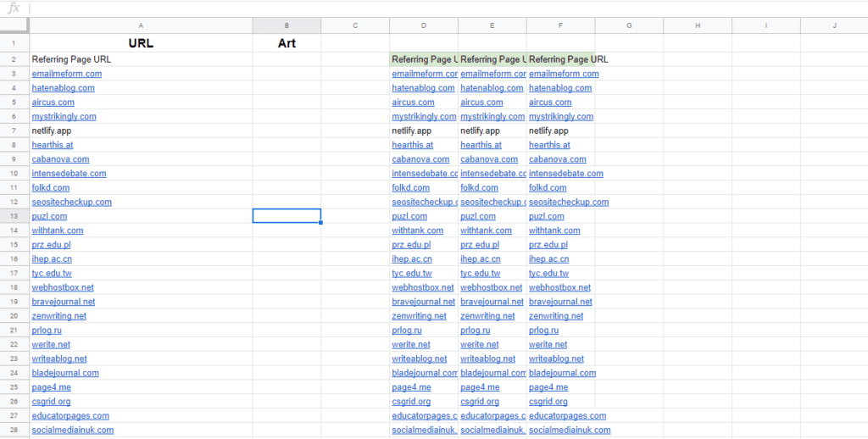868x439 pixels.
Task: Select cell A2 Referring Page URL
Action: click(x=142, y=59)
